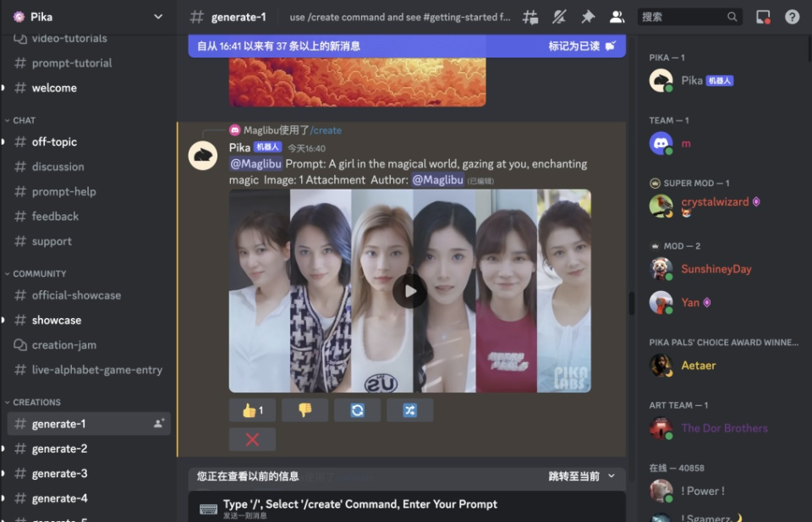The image size is (812, 522).
Task: Collapse the COMMUNITY category
Action: point(38,272)
